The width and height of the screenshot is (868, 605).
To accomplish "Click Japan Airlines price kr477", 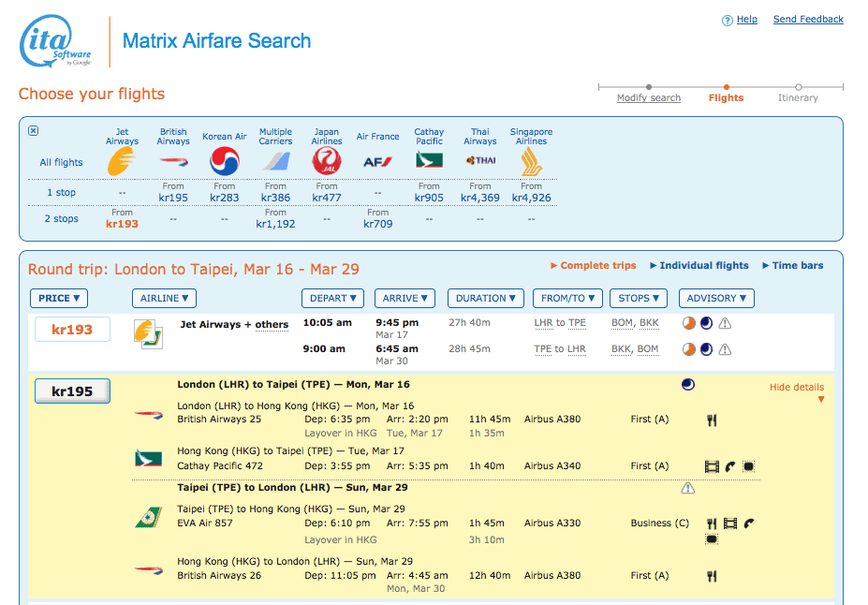I will tap(327, 198).
